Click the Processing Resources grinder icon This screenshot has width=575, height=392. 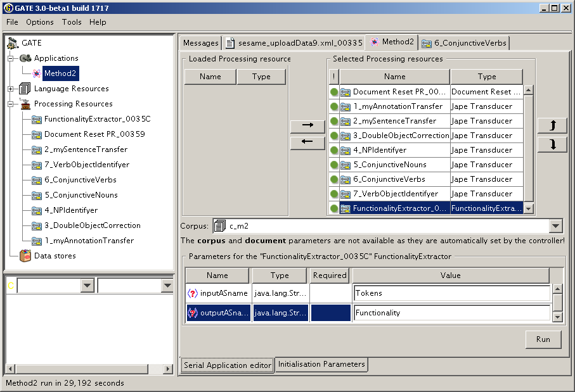point(25,104)
